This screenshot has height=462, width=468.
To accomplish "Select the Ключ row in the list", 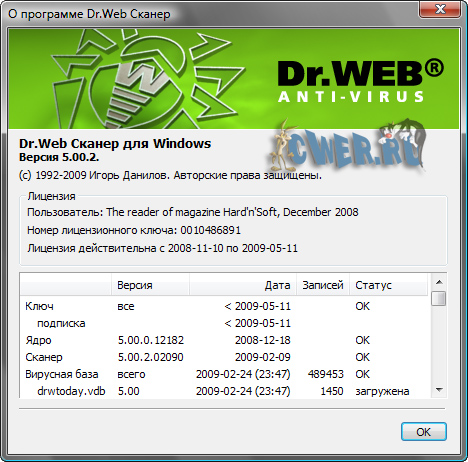I will coord(224,306).
